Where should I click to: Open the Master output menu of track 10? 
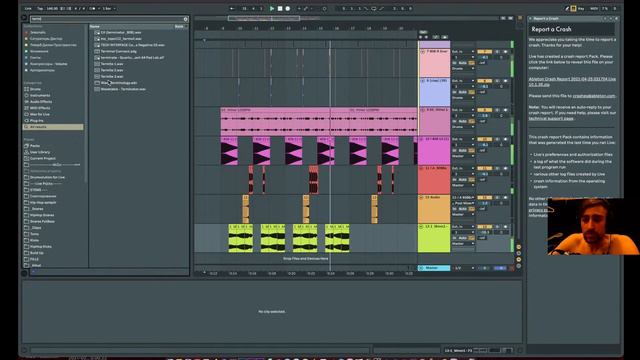tap(463, 156)
